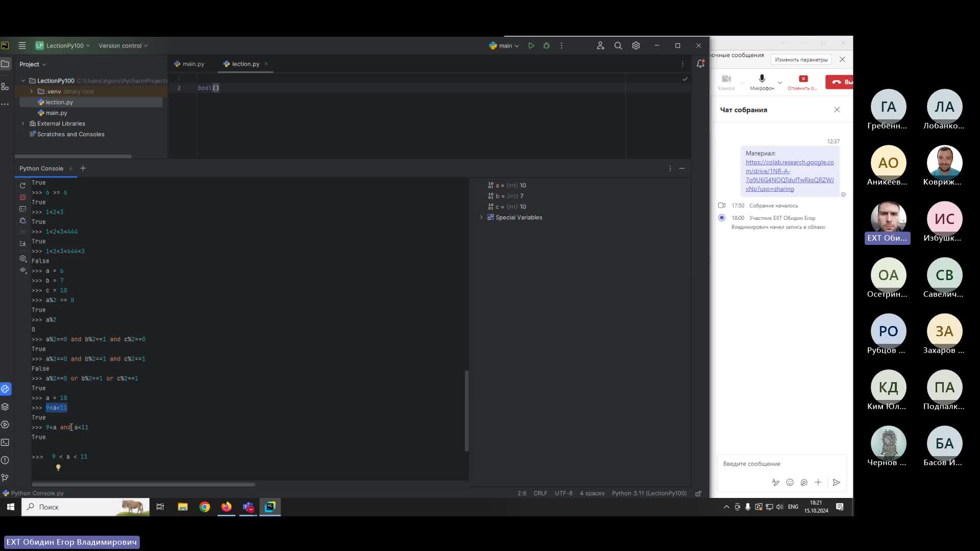Open Python console settings gear
980x551 pixels.
22,259
